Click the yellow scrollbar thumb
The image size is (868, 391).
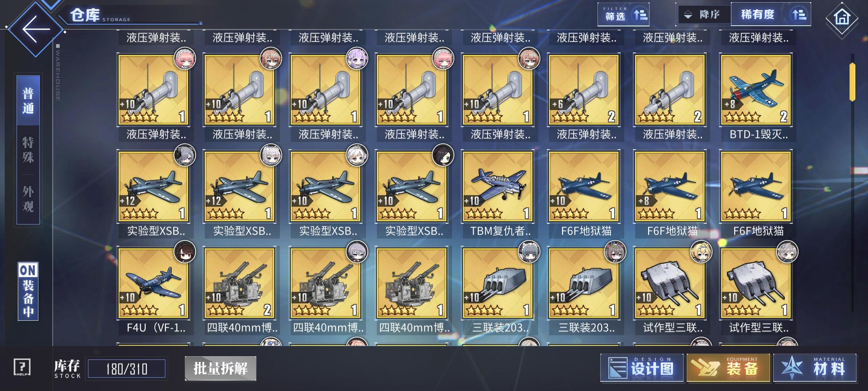pos(852,82)
